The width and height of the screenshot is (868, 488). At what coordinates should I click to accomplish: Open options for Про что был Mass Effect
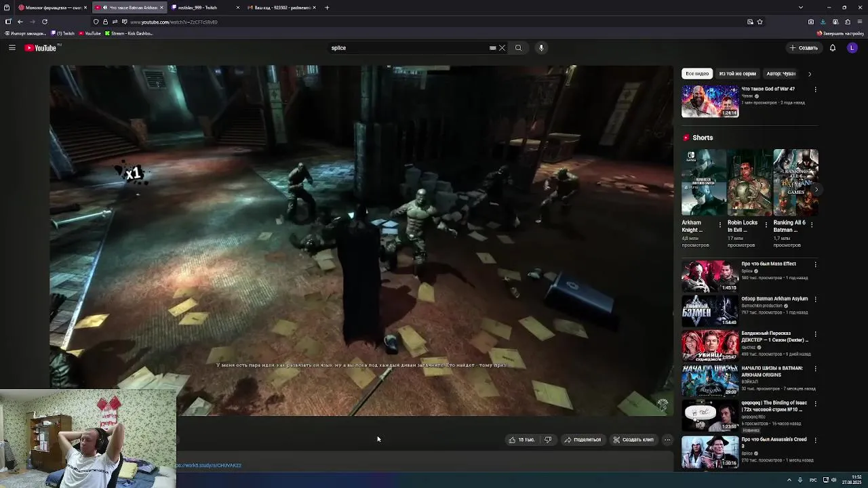pyautogui.click(x=815, y=264)
